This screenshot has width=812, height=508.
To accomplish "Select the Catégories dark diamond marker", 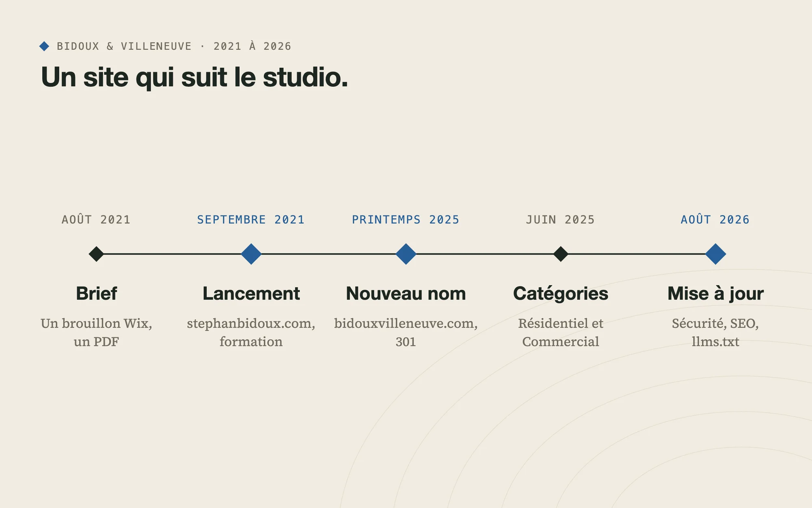I will [561, 254].
